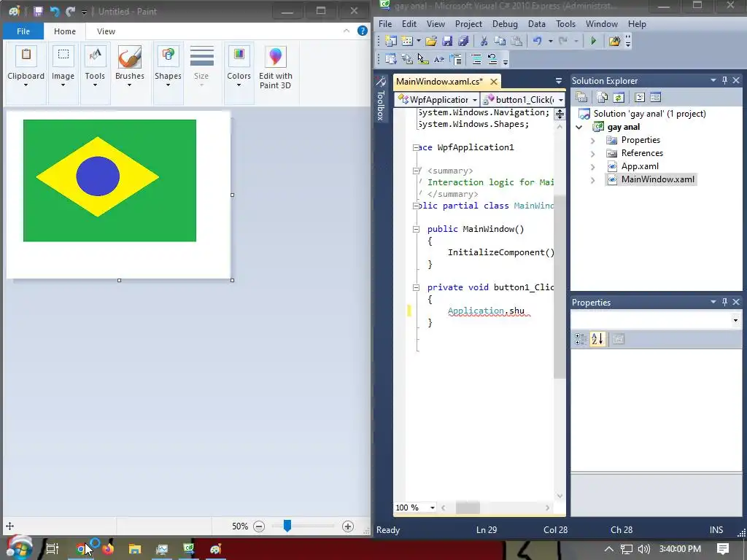This screenshot has height=560, width=747.
Task: Open Windows Start button
Action: coord(19,548)
